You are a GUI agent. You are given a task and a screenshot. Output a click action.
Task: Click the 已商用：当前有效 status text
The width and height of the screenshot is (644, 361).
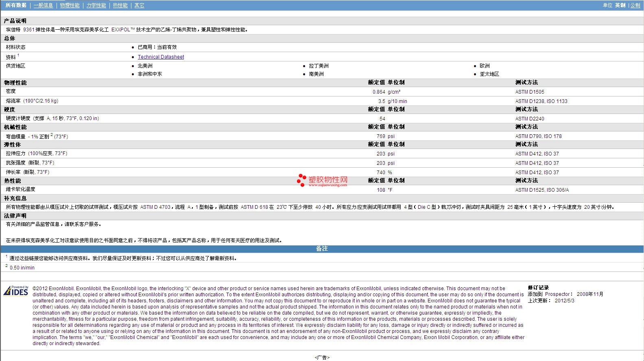(157, 47)
